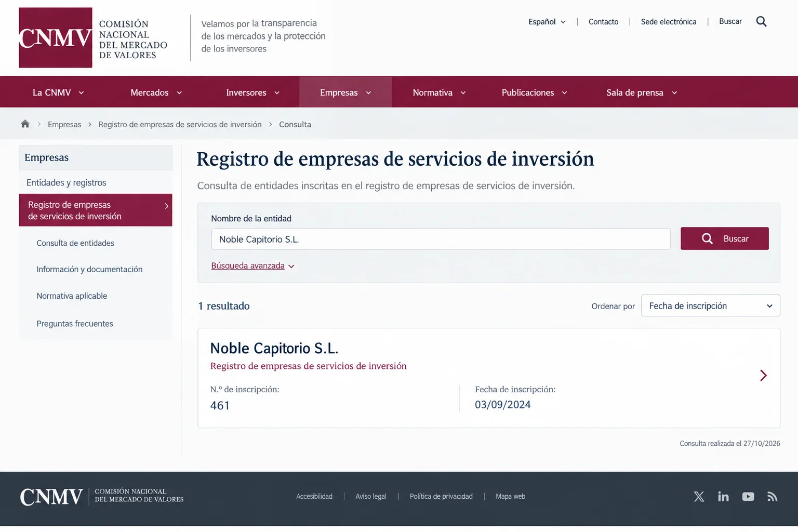The height and width of the screenshot is (532, 798).
Task: Open Información y documentación in sidebar
Action: (89, 269)
